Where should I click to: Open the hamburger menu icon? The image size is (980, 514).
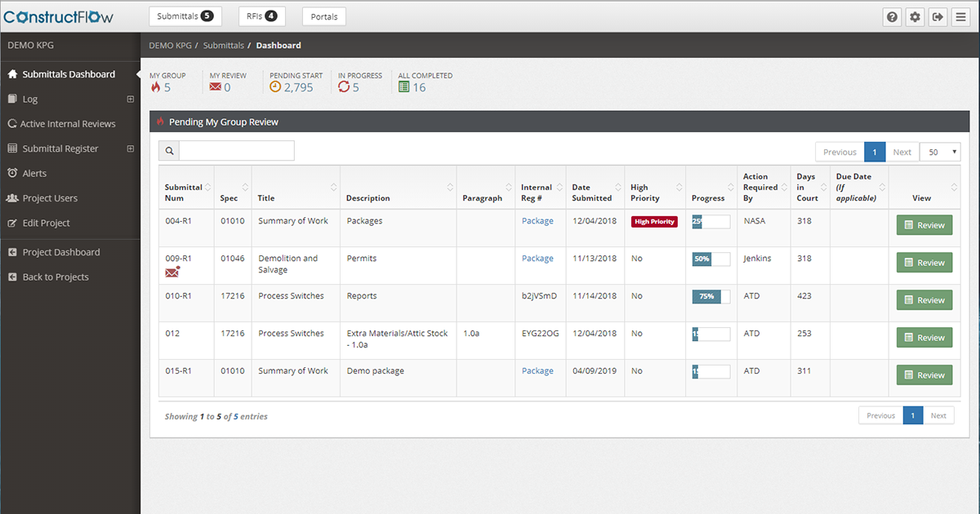[960, 17]
